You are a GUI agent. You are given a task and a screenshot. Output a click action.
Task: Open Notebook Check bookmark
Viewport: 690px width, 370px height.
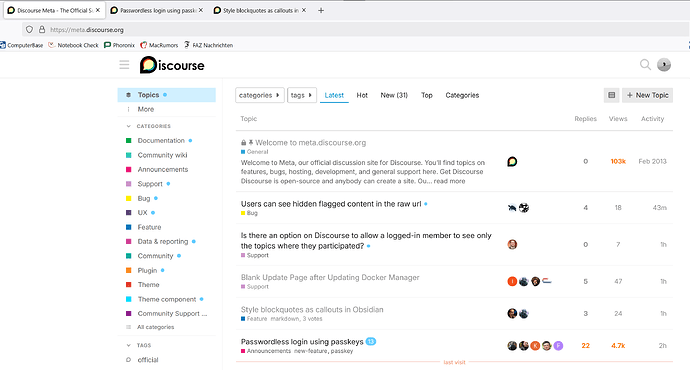point(73,45)
